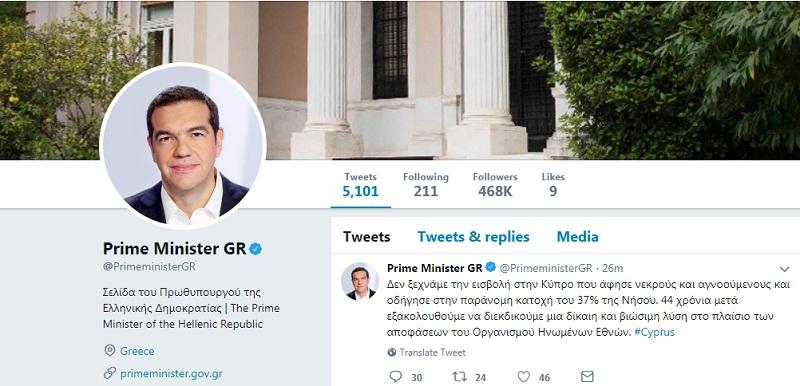Click Translate Tweet link
This screenshot has height=386, width=800.
click(x=432, y=352)
